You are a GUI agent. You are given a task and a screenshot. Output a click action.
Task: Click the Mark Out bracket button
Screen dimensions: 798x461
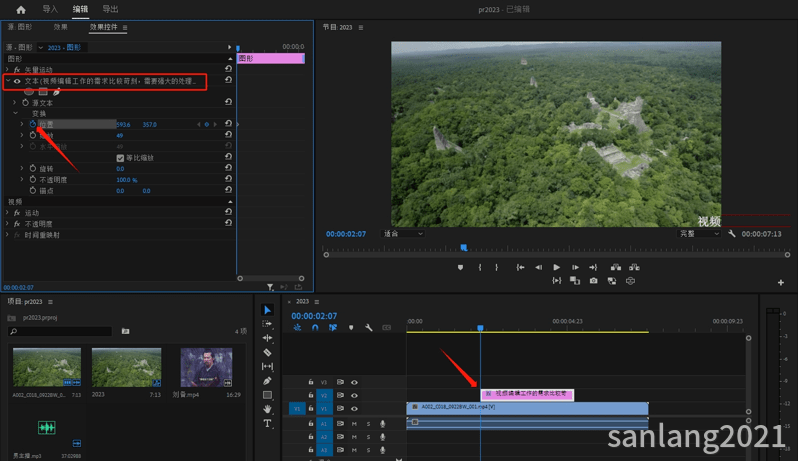click(496, 267)
